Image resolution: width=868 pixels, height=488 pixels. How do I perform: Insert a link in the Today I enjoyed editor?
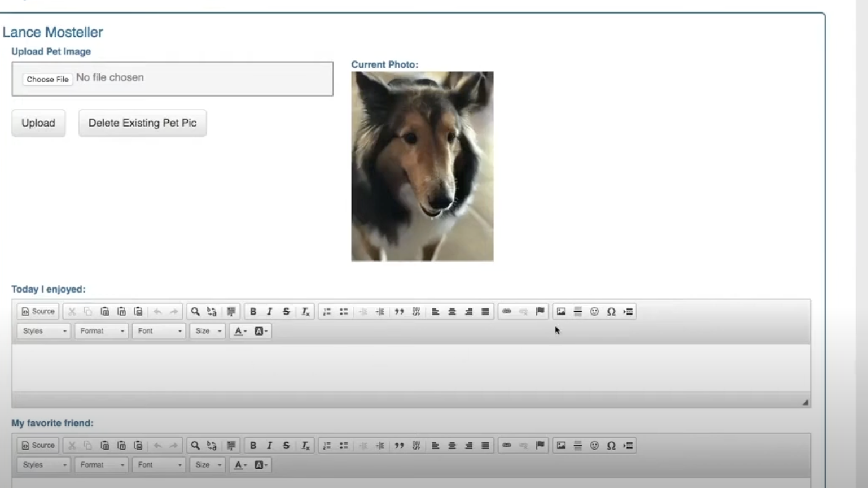(x=506, y=311)
